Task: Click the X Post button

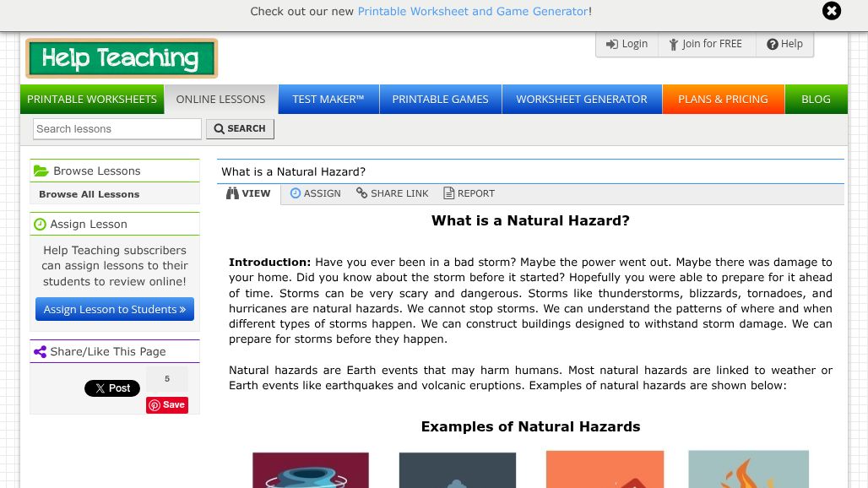Action: [111, 388]
